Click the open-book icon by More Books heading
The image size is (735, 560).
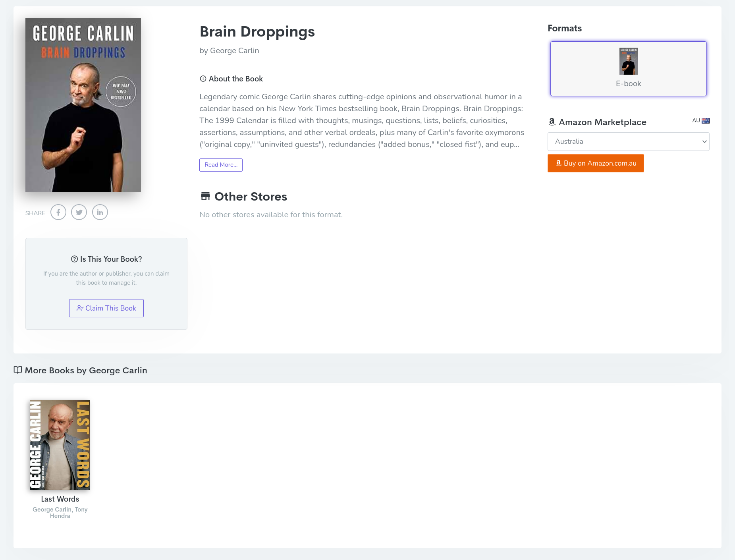17,370
